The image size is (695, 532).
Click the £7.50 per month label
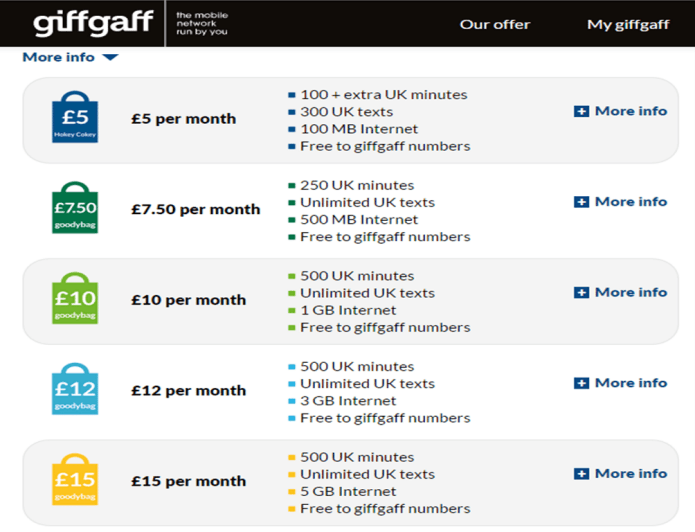(195, 210)
